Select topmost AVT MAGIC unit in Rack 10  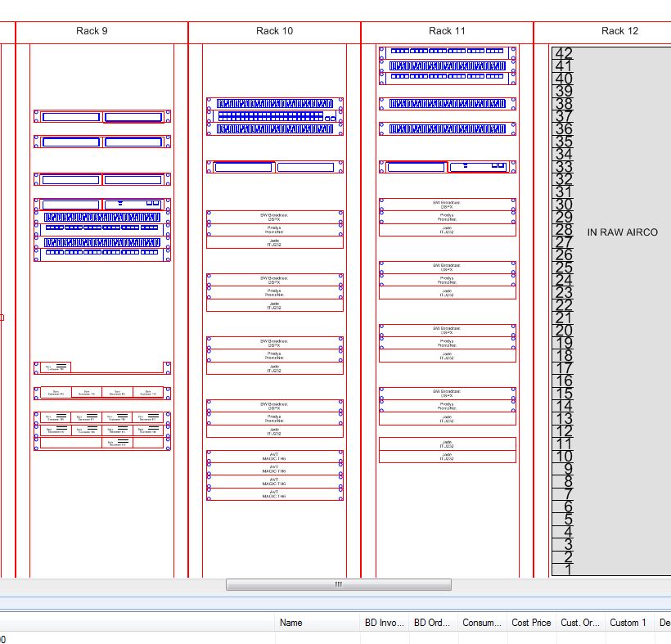(x=274, y=456)
